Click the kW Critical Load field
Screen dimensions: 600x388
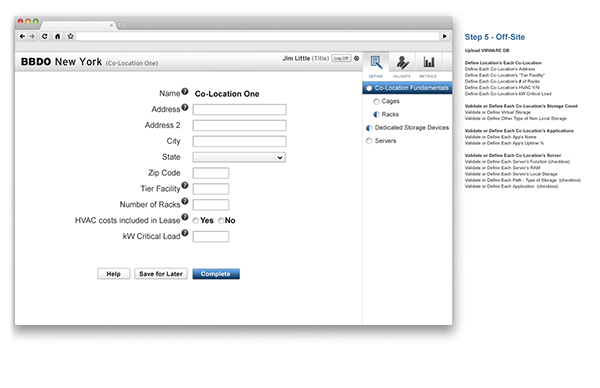[x=211, y=236]
